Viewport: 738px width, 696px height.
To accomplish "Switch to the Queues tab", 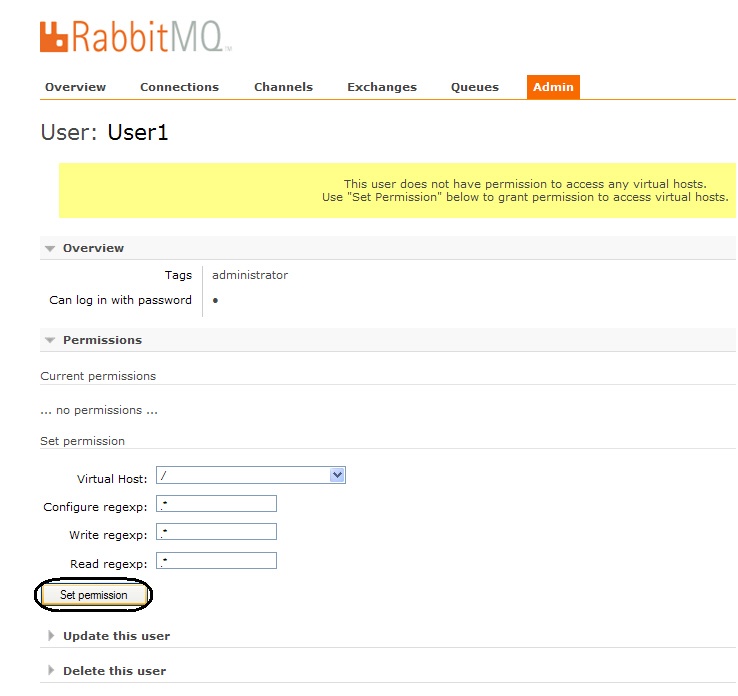I will tap(474, 87).
